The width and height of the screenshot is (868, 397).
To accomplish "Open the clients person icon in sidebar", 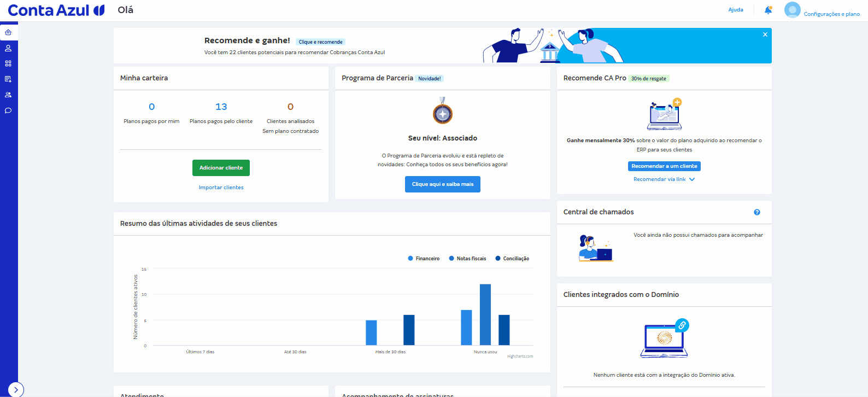I will click(x=8, y=48).
